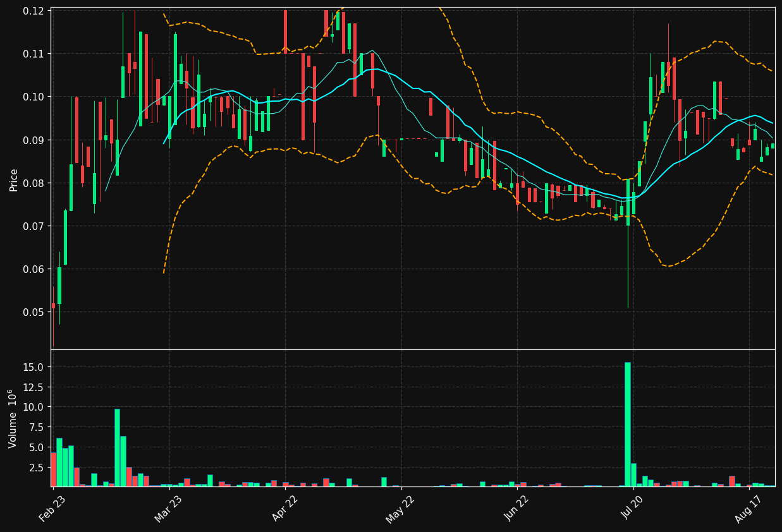Click the 7.5 volume axis tick
782x532 pixels.
(37, 427)
